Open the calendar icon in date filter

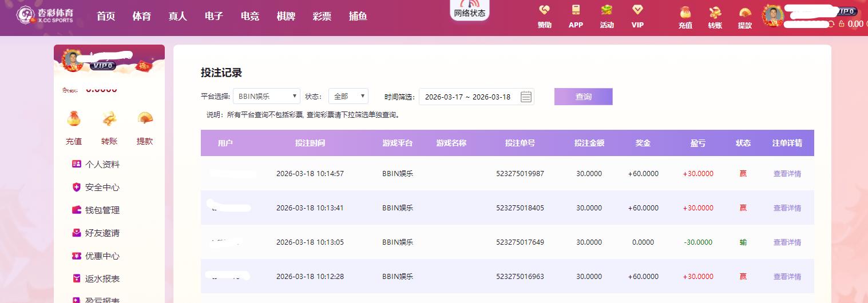[x=526, y=97]
